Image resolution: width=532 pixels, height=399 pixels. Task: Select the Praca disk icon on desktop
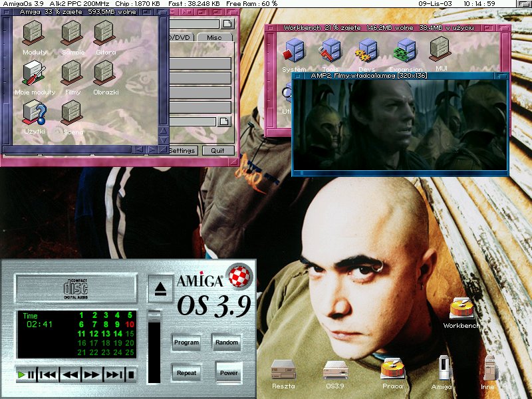point(392,369)
